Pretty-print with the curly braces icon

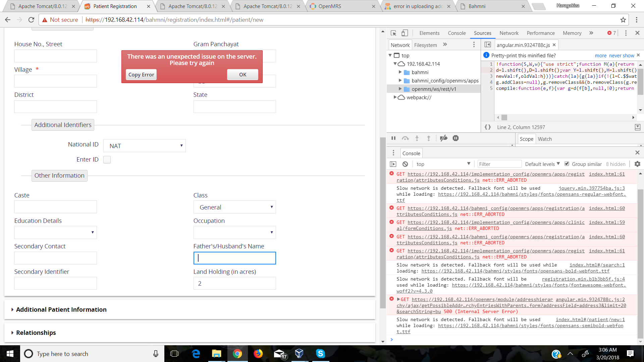click(x=488, y=127)
